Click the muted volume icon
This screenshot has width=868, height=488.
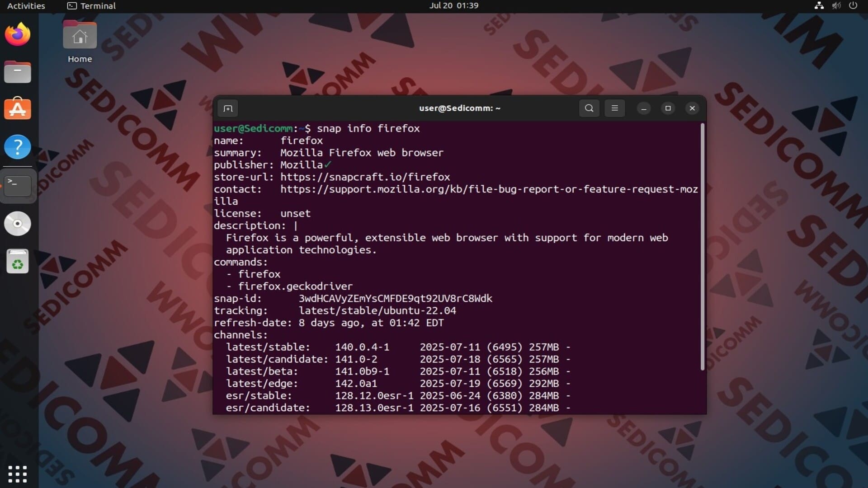click(x=836, y=6)
